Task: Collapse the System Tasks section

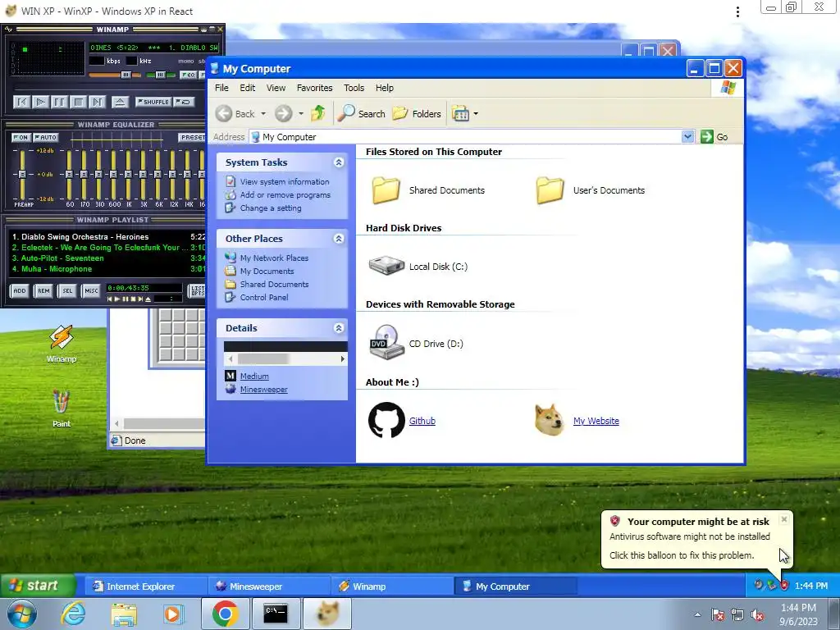Action: tap(339, 162)
